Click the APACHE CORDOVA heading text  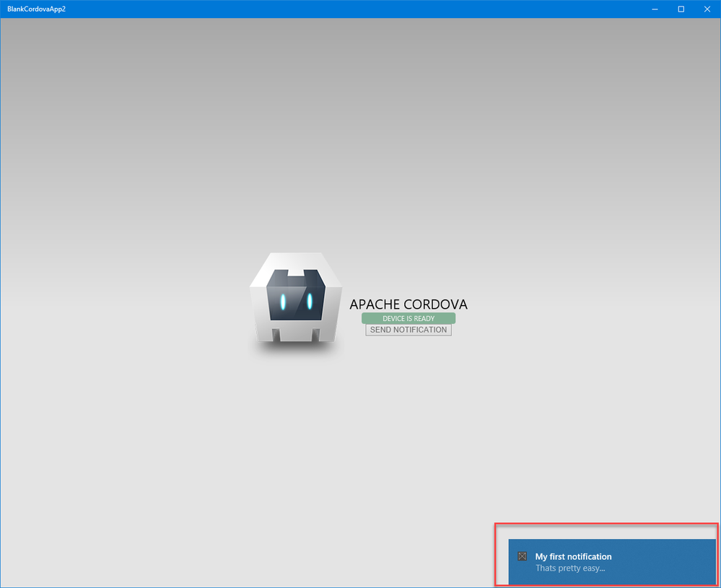pyautogui.click(x=408, y=304)
